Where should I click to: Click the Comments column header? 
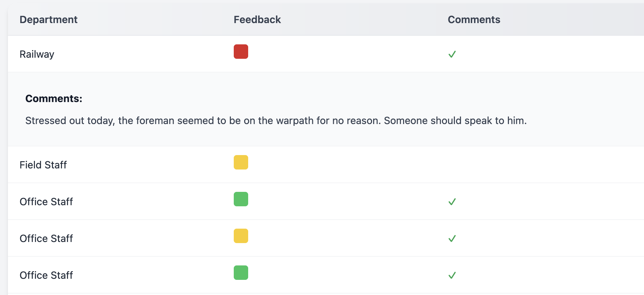(x=474, y=19)
